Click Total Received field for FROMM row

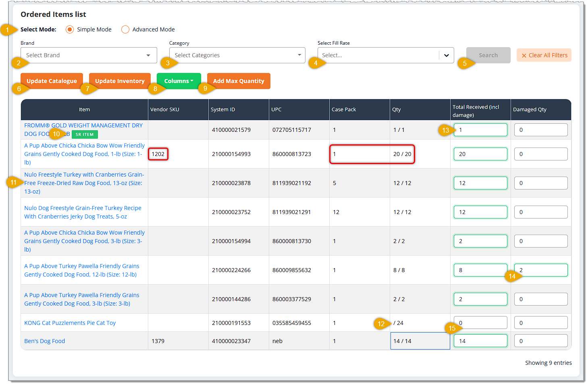[480, 130]
